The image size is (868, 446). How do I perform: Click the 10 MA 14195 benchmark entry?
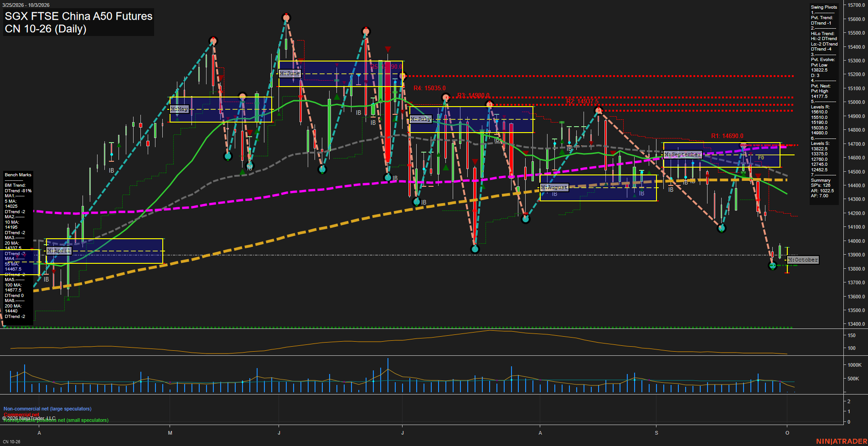pyautogui.click(x=11, y=225)
